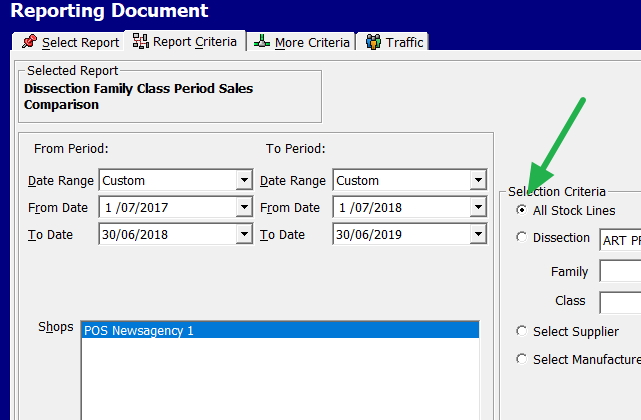This screenshot has width=641, height=420.
Task: Click the From Period label
Action: click(71, 148)
